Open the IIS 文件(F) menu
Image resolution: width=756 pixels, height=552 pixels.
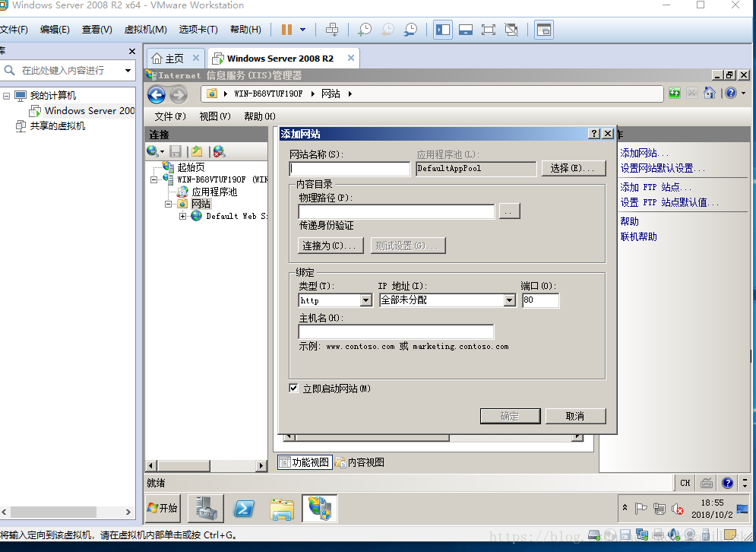[170, 116]
